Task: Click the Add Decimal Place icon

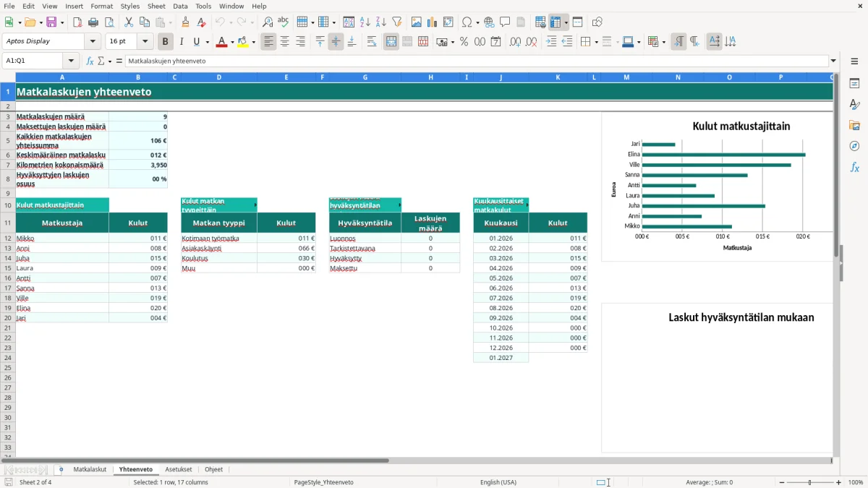Action: [516, 42]
